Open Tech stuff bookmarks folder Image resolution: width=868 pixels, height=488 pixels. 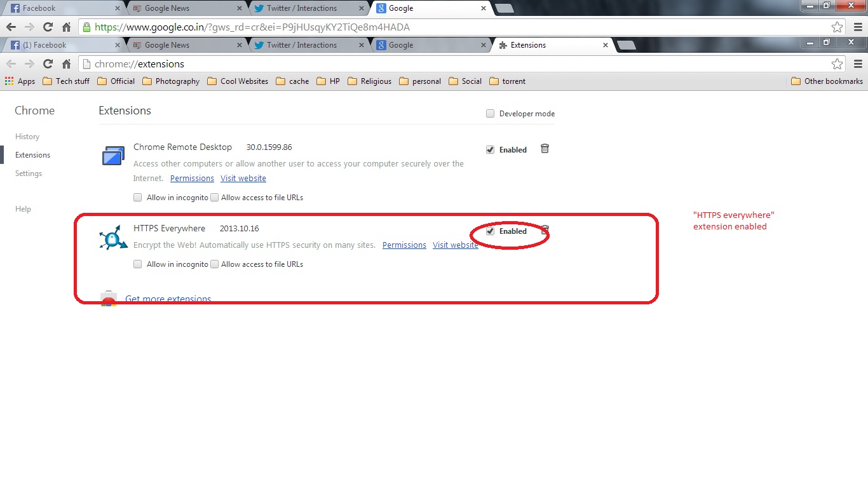pos(66,81)
